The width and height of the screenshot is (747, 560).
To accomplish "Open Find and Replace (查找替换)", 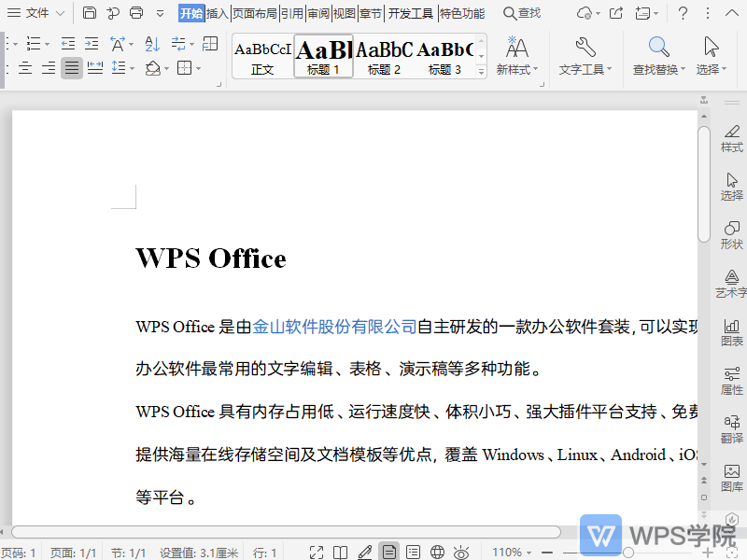I will pos(658,56).
